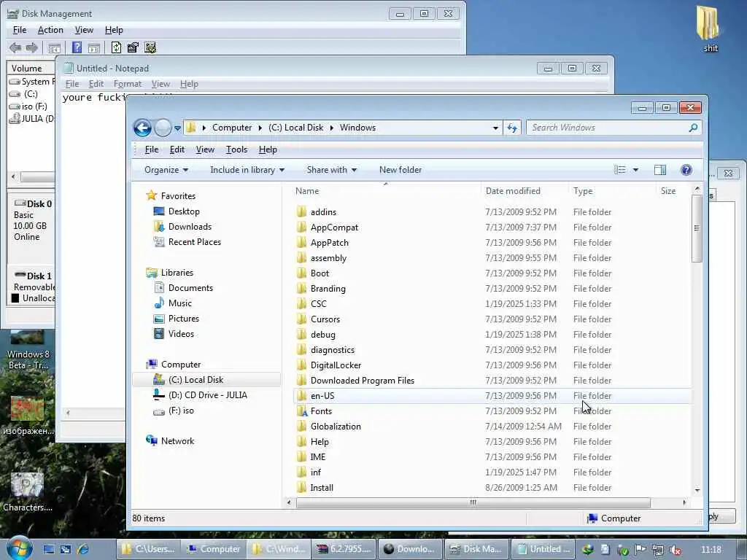
Task: Select Downloads in Favorites
Action: (189, 227)
